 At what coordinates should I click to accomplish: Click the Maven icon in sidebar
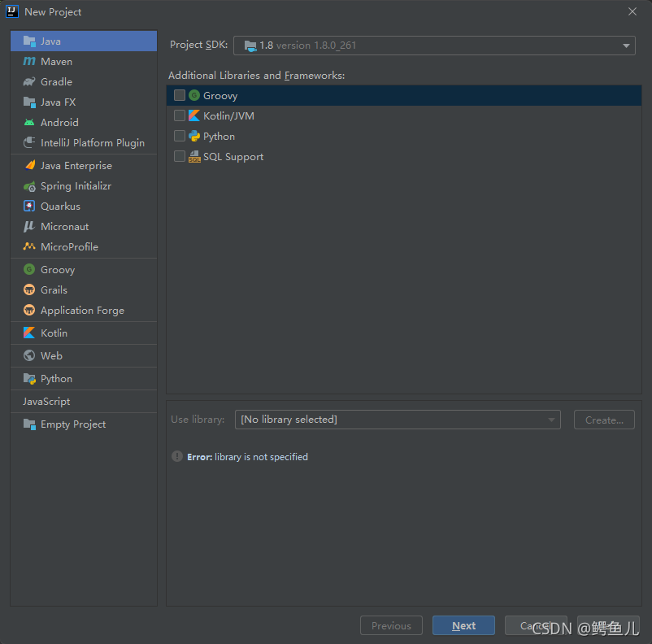(x=29, y=62)
